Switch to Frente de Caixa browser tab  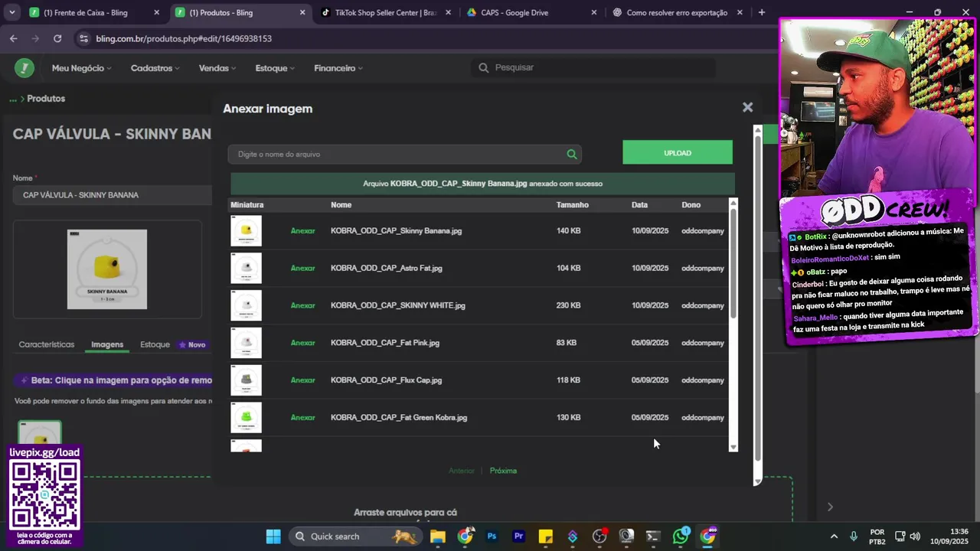[x=93, y=12]
